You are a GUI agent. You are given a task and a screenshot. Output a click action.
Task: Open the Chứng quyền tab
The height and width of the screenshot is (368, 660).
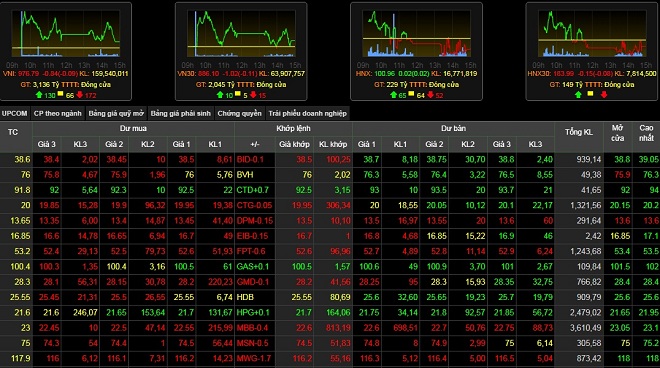click(x=240, y=113)
